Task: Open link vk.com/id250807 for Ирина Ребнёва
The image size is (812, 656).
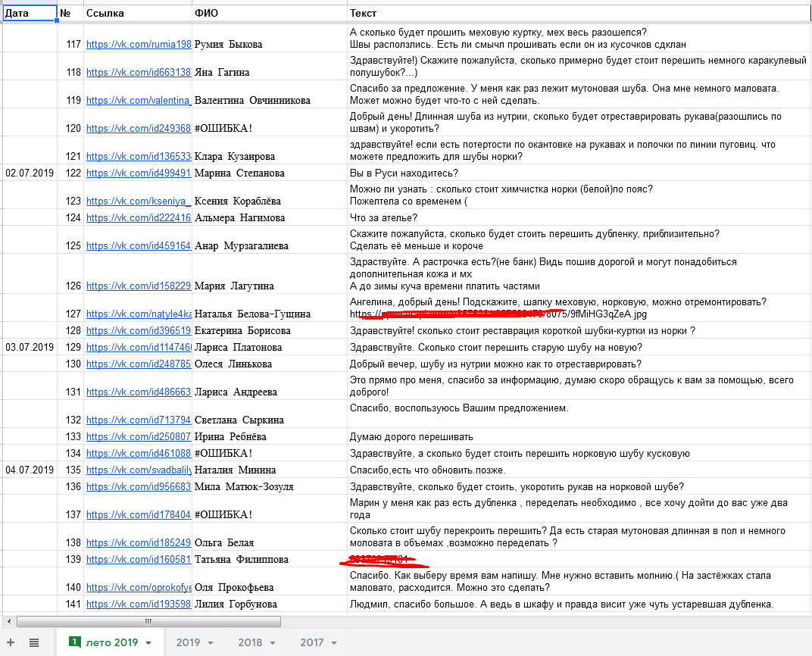Action: [139, 436]
